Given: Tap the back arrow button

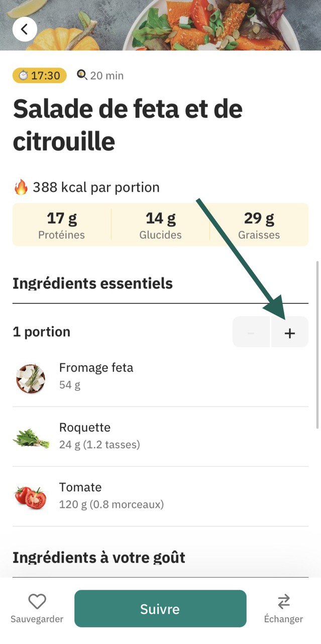Looking at the screenshot, I should (x=25, y=29).
